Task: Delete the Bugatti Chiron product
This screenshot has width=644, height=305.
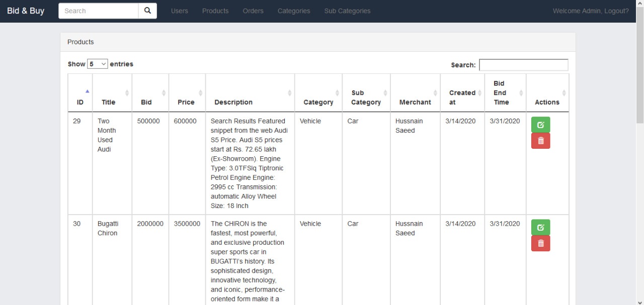Action: [540, 243]
